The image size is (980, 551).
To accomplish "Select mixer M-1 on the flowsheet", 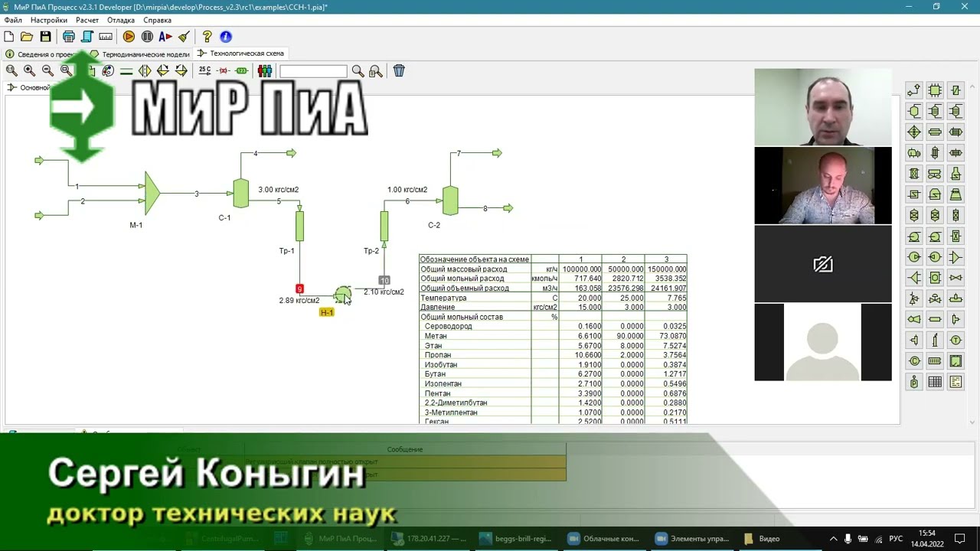I will click(152, 192).
